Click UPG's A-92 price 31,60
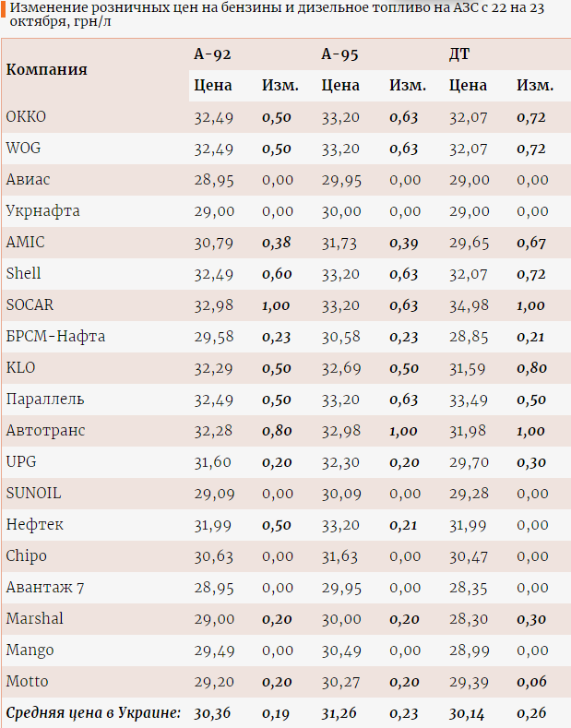 click(x=214, y=462)
